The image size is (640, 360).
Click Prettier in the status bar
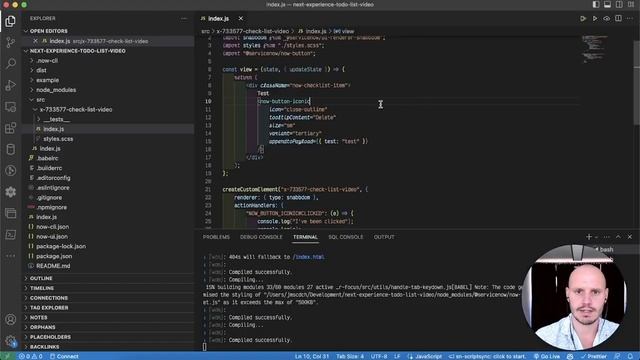[594, 356]
